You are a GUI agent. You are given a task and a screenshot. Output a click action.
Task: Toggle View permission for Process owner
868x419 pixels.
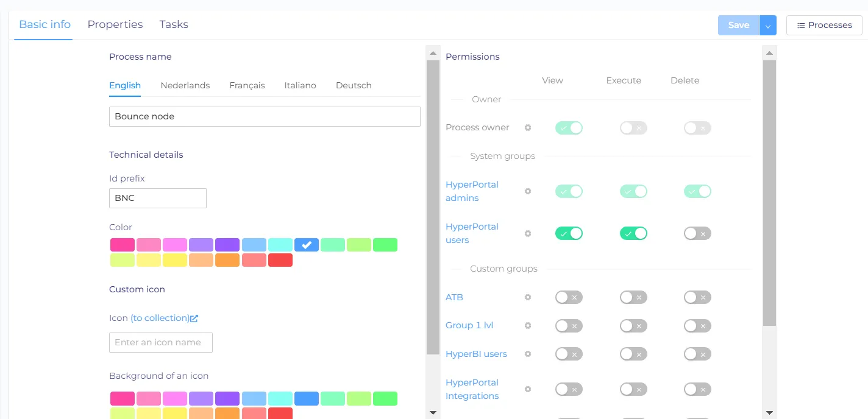569,128
